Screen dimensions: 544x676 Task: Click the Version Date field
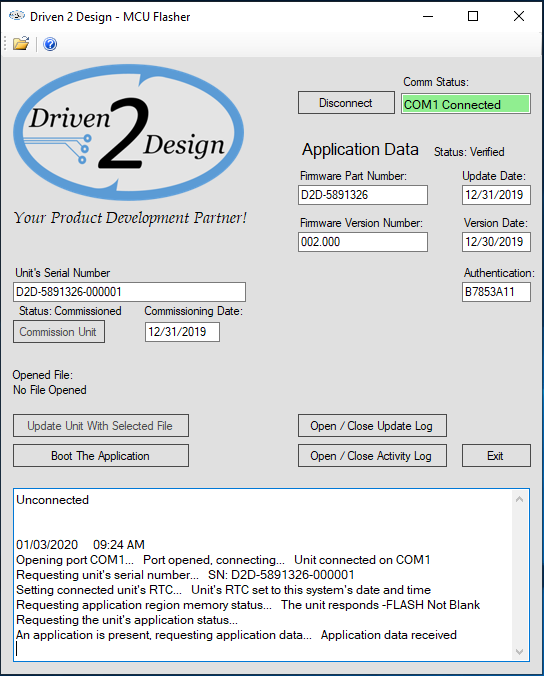pos(496,242)
